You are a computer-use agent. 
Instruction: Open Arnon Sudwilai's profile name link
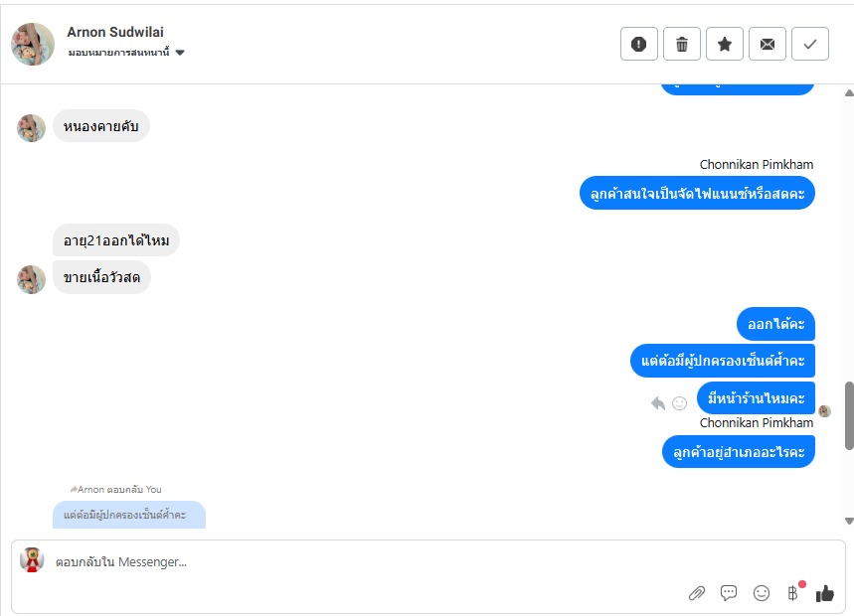[x=115, y=32]
